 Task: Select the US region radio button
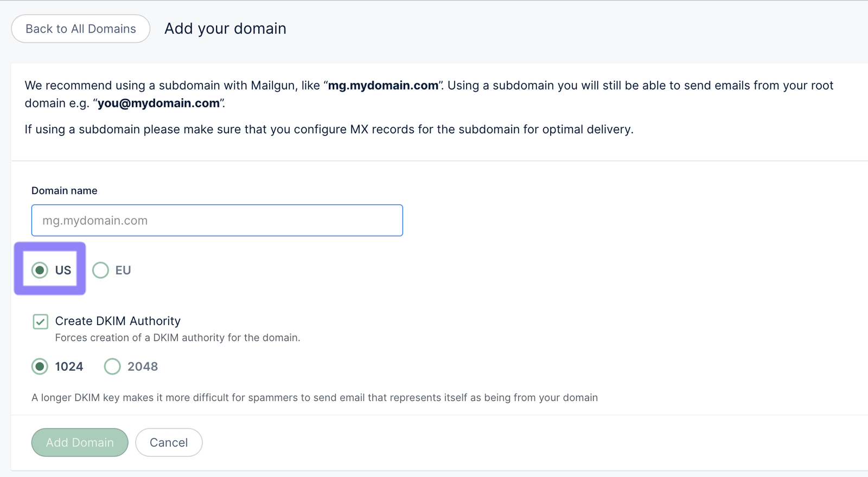pyautogui.click(x=40, y=270)
